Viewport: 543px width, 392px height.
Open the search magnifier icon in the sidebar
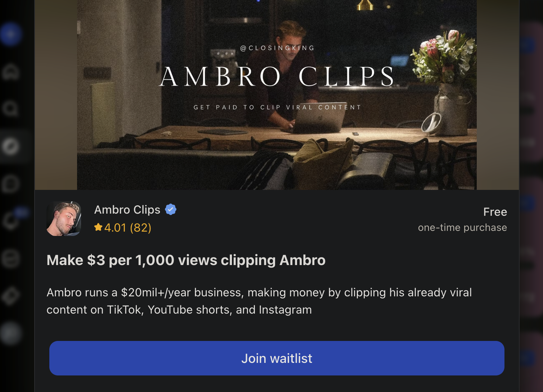(x=10, y=108)
